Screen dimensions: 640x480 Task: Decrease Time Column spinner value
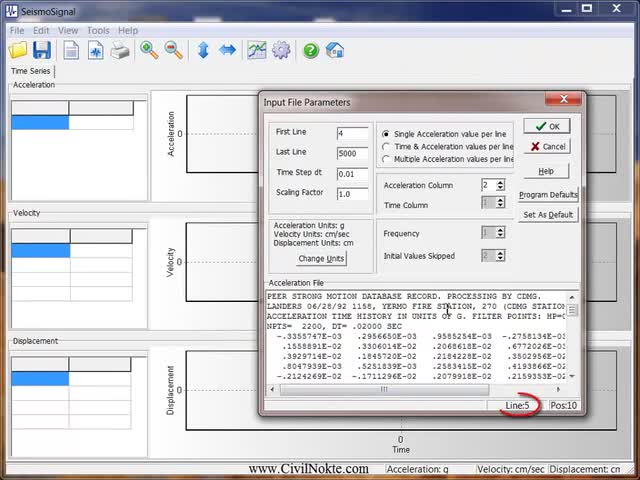point(500,205)
